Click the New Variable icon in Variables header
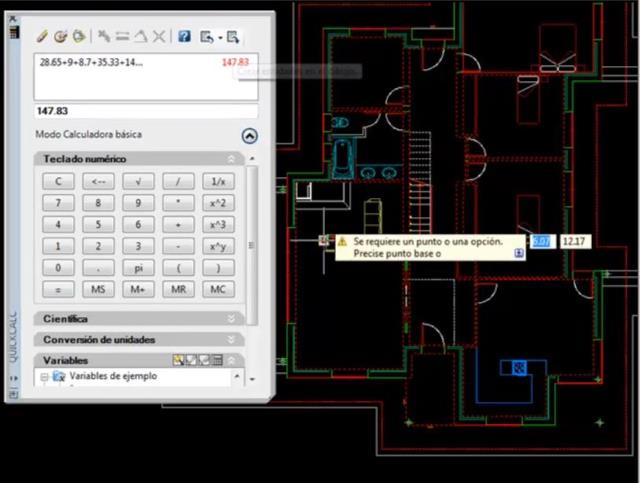Viewport: 640px width, 483px height. (x=178, y=360)
